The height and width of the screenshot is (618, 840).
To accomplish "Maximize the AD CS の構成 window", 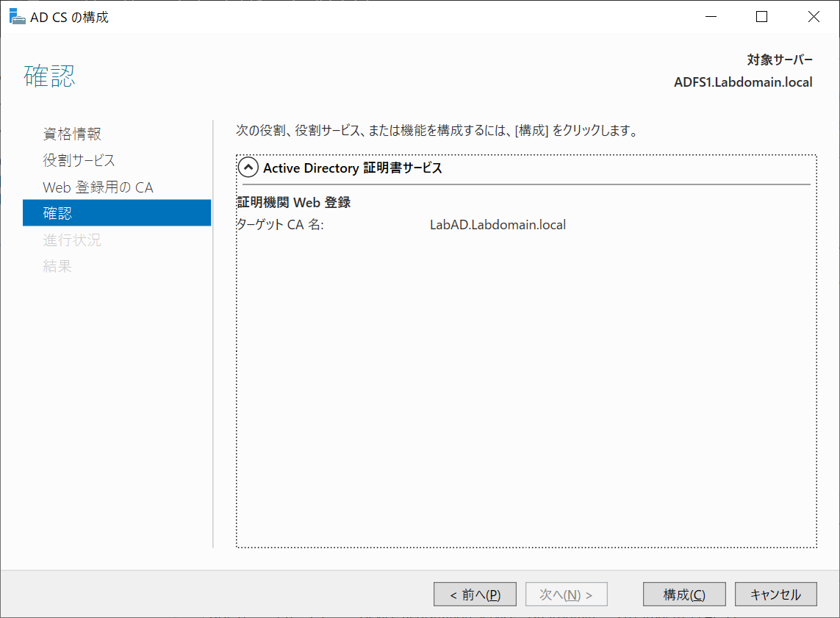I will point(761,17).
